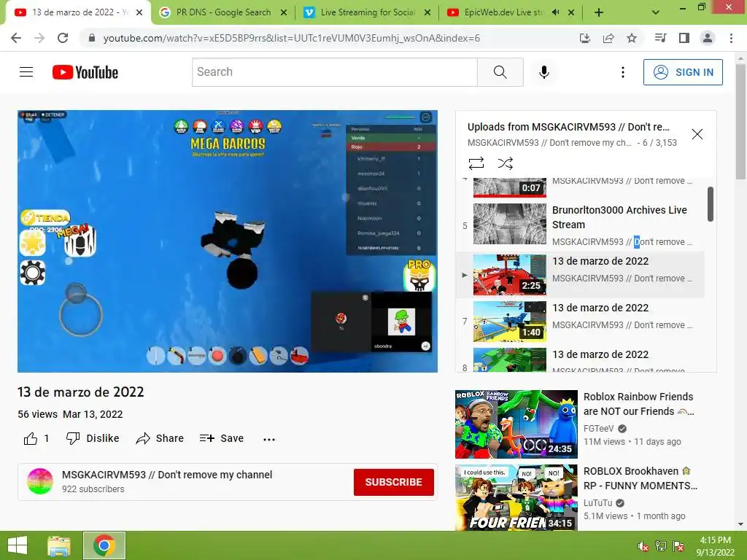
Task: Click Chrome icon in taskbar
Action: tap(104, 545)
